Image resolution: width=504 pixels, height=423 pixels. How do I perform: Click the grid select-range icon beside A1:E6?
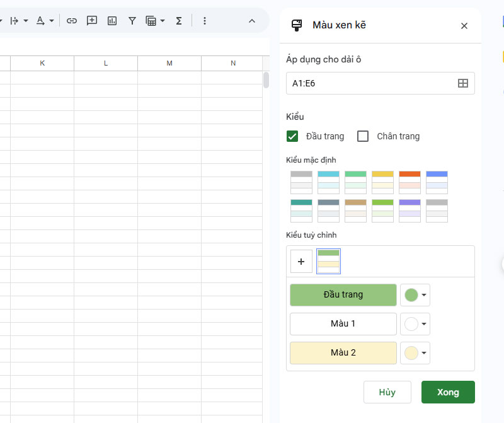pos(462,83)
